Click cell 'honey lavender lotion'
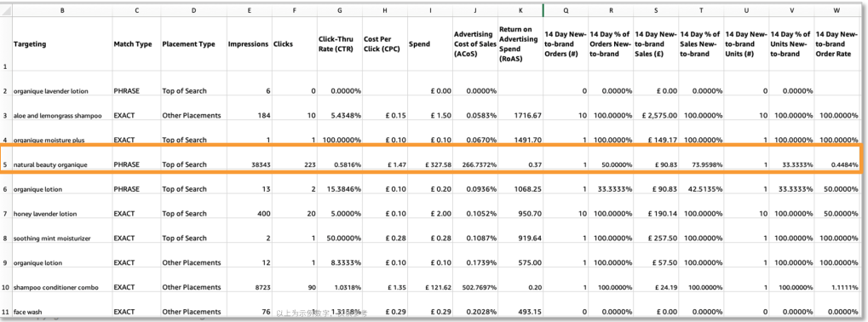 pos(45,214)
